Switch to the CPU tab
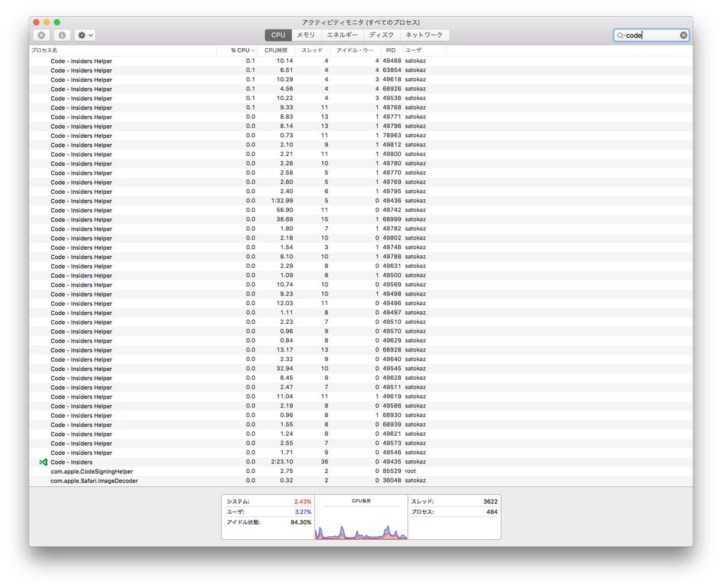This screenshot has width=722, height=588. (x=278, y=36)
